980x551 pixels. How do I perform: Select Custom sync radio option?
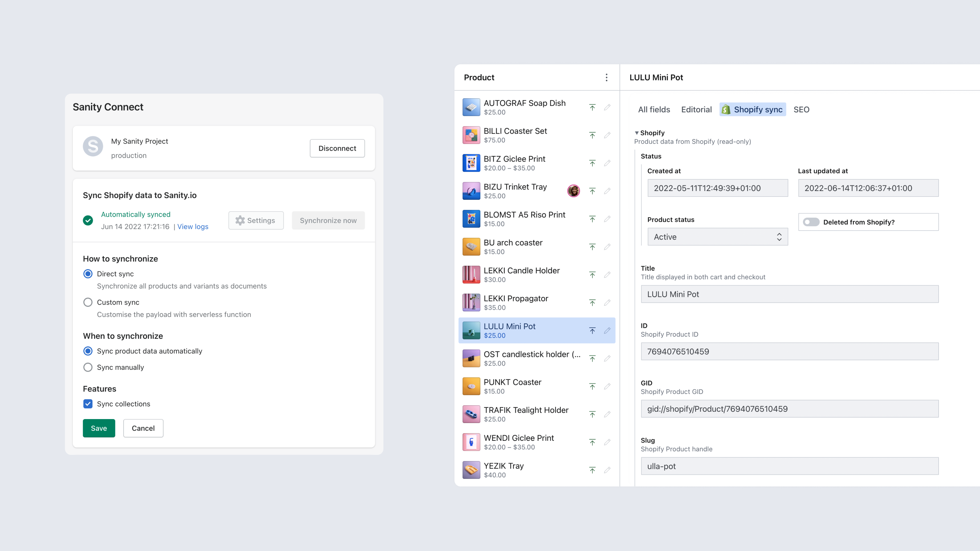coord(88,302)
